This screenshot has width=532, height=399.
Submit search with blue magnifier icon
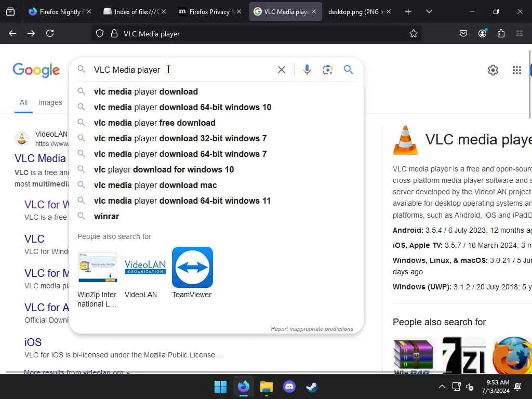point(348,70)
